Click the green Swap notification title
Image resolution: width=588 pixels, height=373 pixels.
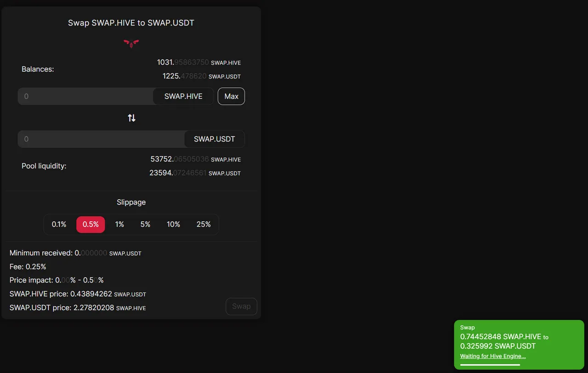(x=467, y=328)
